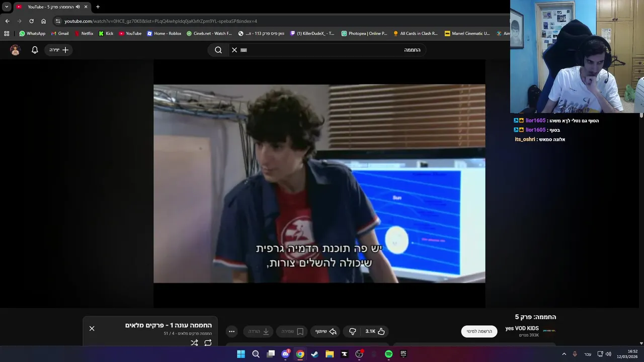Viewport: 644px width, 362px height.
Task: Click the שיתוף share button
Action: pyautogui.click(x=326, y=331)
